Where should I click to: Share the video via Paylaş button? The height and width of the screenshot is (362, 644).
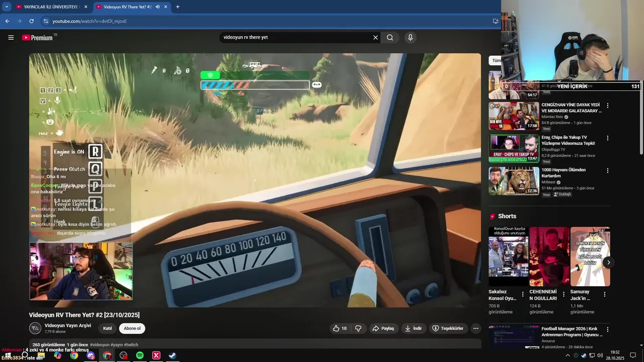click(x=383, y=328)
